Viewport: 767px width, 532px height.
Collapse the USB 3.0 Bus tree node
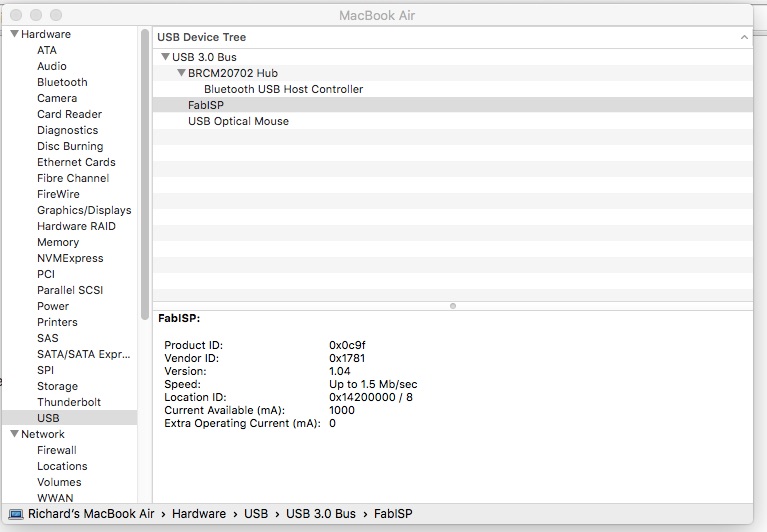165,57
